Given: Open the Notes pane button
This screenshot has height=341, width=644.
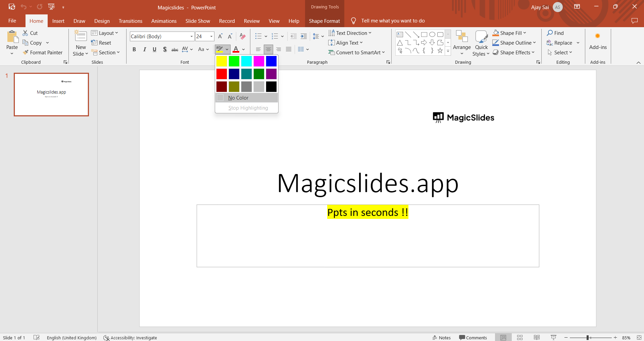Looking at the screenshot, I should pos(442,337).
